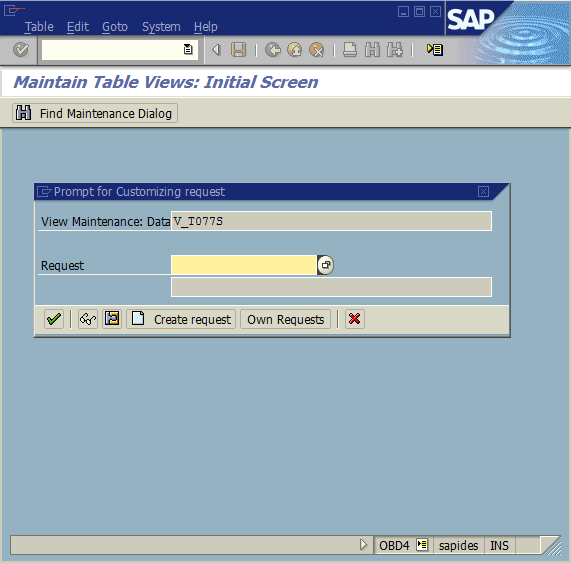Click the display request glasses icon
The height and width of the screenshot is (563, 571).
click(88, 319)
